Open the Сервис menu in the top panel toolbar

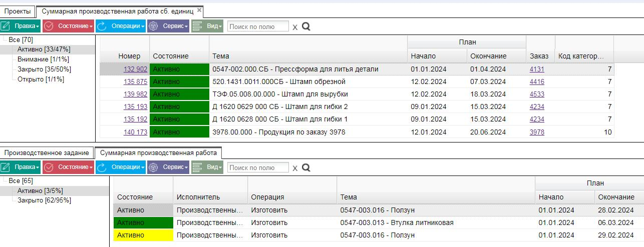(168, 26)
